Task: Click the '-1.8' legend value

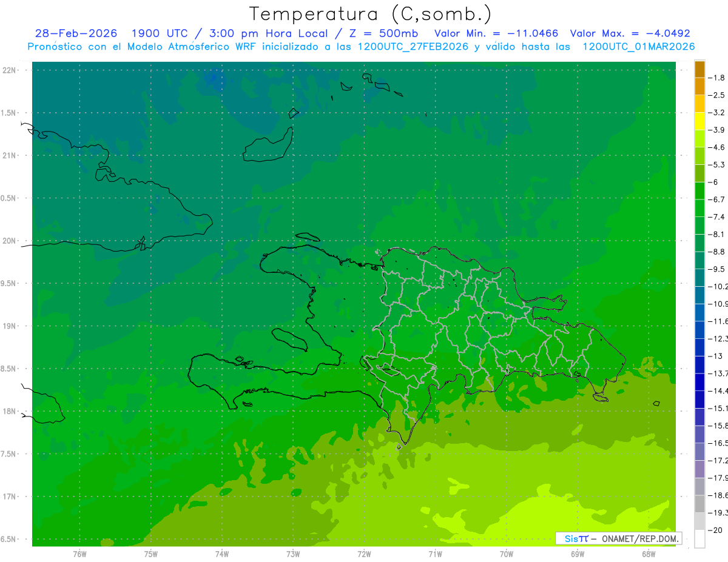Action: coord(716,78)
